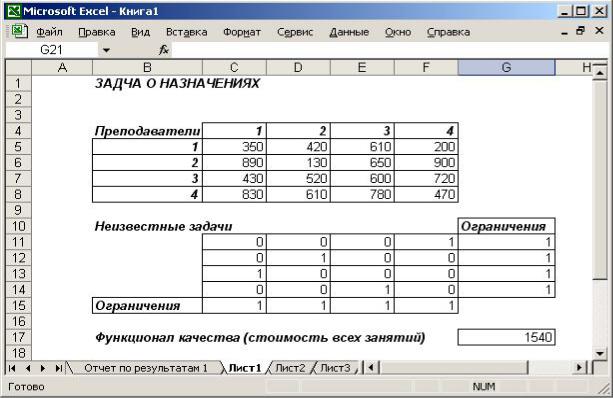Select cell containing value 720

click(426, 178)
